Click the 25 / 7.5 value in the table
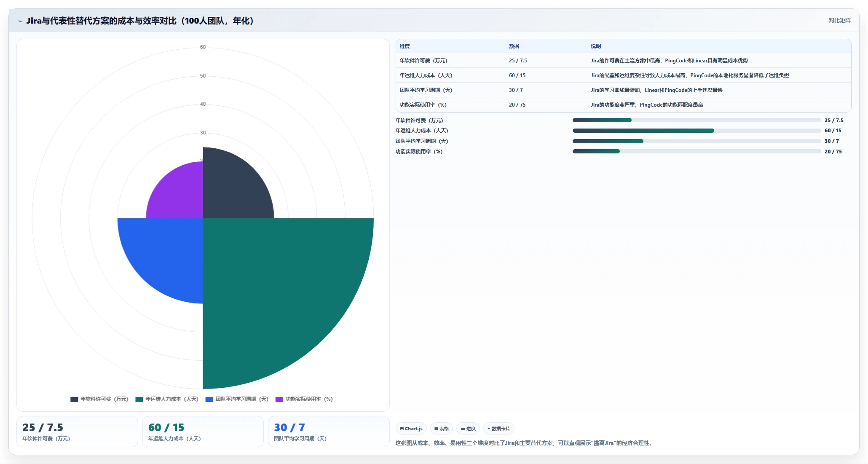The height and width of the screenshot is (464, 868). point(518,61)
